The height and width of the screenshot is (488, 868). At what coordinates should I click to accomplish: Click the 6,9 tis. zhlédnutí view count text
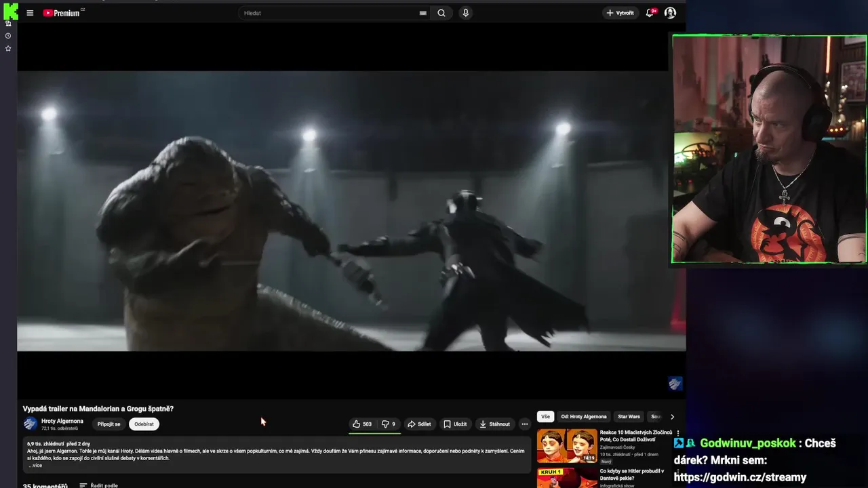(45, 444)
